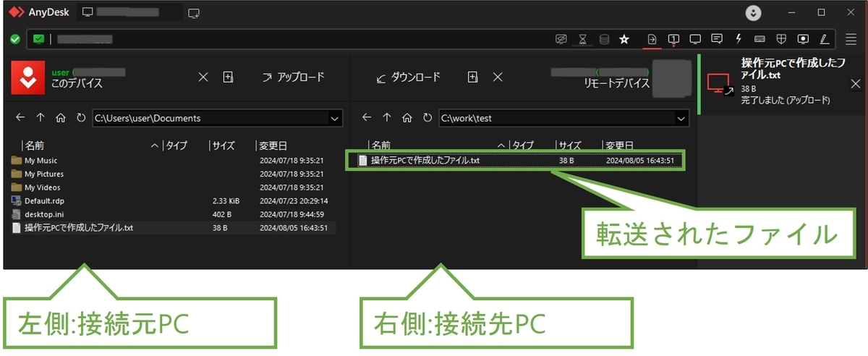Click the hourglass session timer icon
The height and width of the screenshot is (356, 868).
(x=583, y=39)
